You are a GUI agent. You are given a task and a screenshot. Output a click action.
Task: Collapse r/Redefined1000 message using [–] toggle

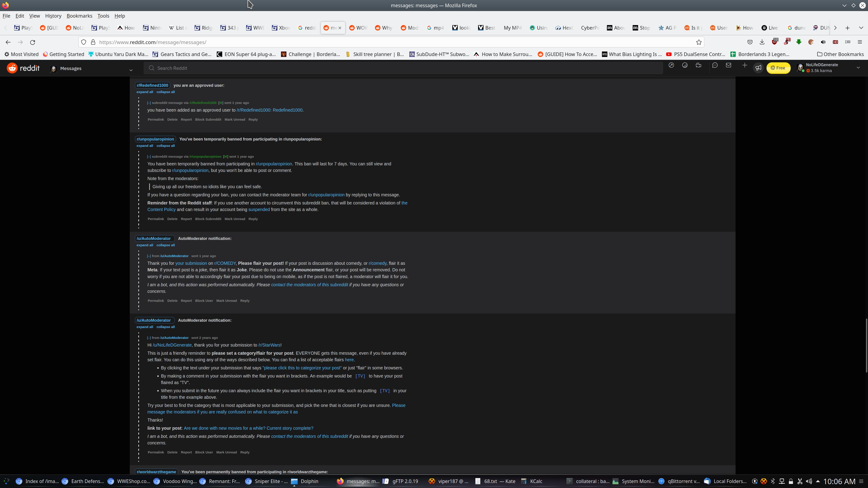pos(149,103)
